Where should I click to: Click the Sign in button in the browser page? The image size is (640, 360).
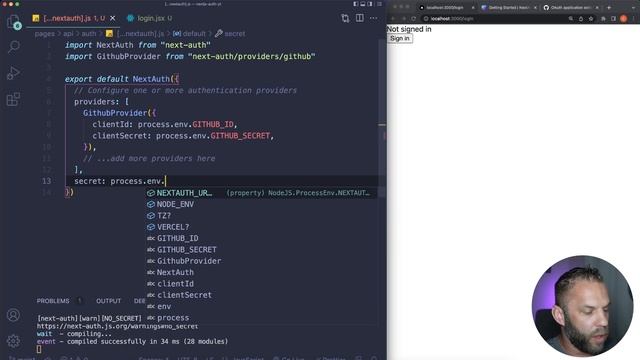click(400, 38)
